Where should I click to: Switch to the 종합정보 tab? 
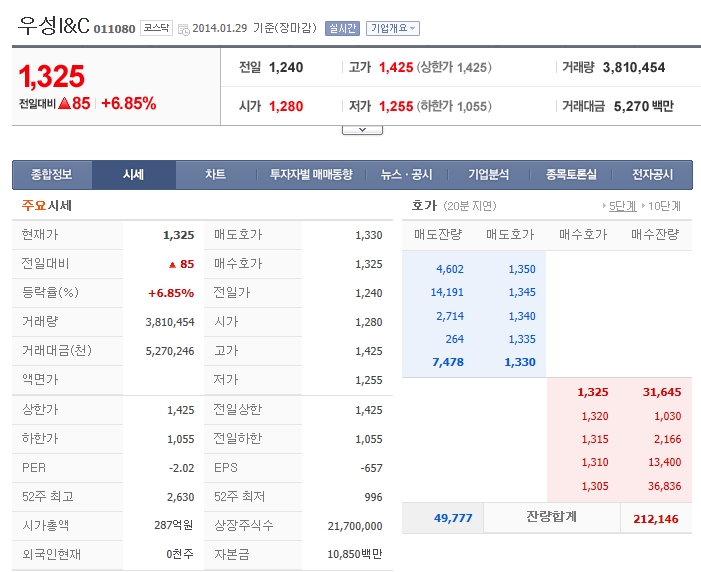(x=51, y=174)
